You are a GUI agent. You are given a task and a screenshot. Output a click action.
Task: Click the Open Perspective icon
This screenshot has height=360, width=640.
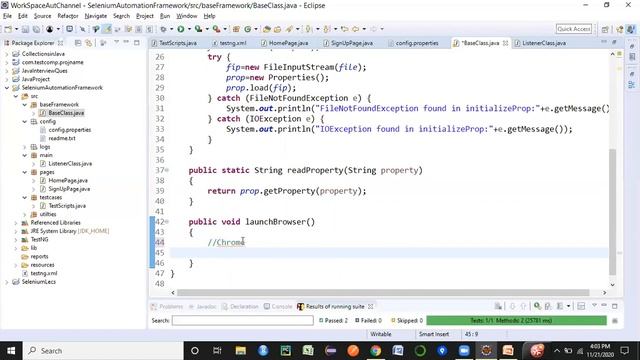tap(605, 29)
